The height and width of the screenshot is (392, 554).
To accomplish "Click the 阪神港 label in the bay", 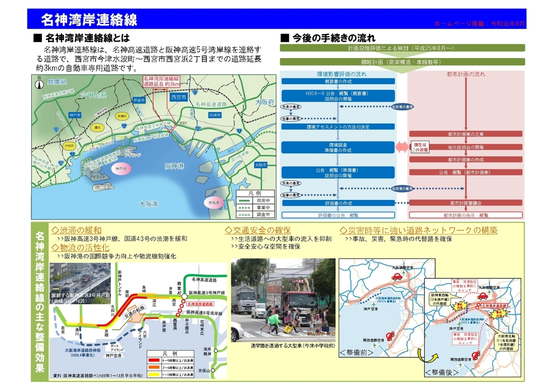I will click(175, 166).
